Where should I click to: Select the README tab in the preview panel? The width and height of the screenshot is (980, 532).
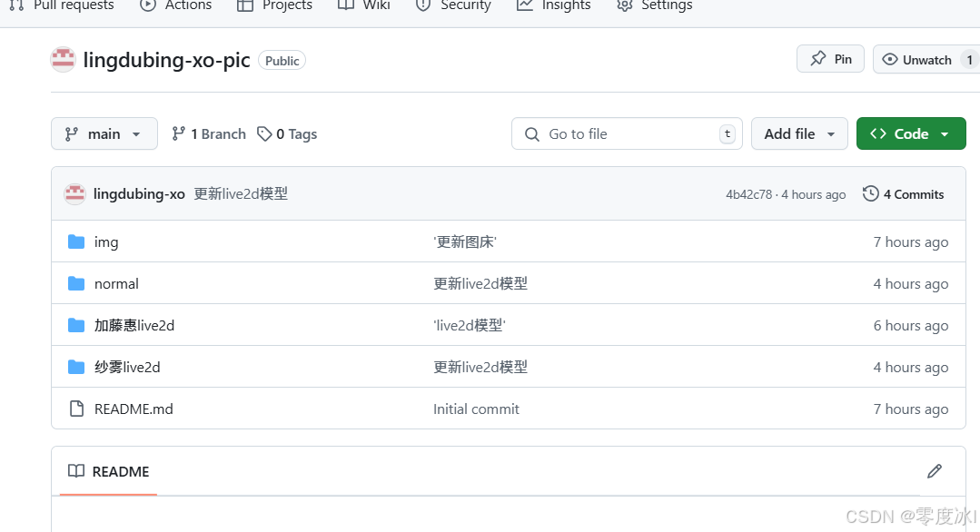click(108, 471)
